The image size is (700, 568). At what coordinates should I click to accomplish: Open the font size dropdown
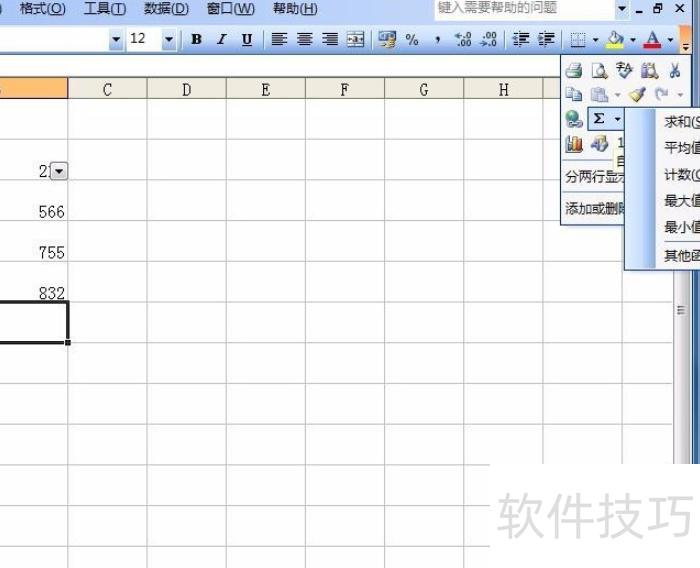point(168,40)
